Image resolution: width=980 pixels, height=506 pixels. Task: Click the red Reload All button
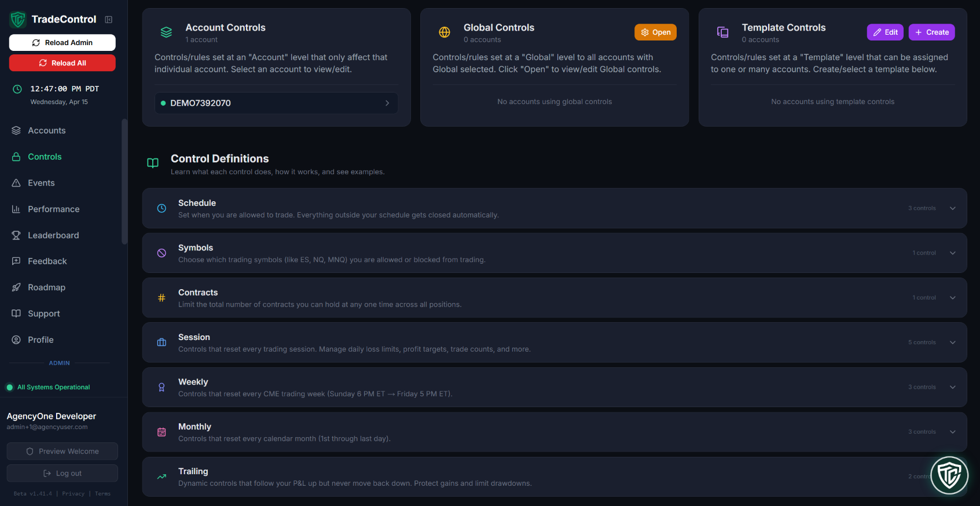click(63, 63)
